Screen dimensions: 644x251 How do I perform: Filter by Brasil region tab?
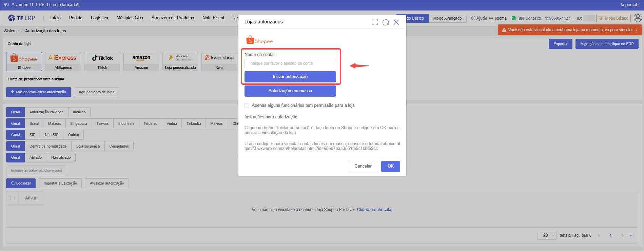(x=34, y=123)
